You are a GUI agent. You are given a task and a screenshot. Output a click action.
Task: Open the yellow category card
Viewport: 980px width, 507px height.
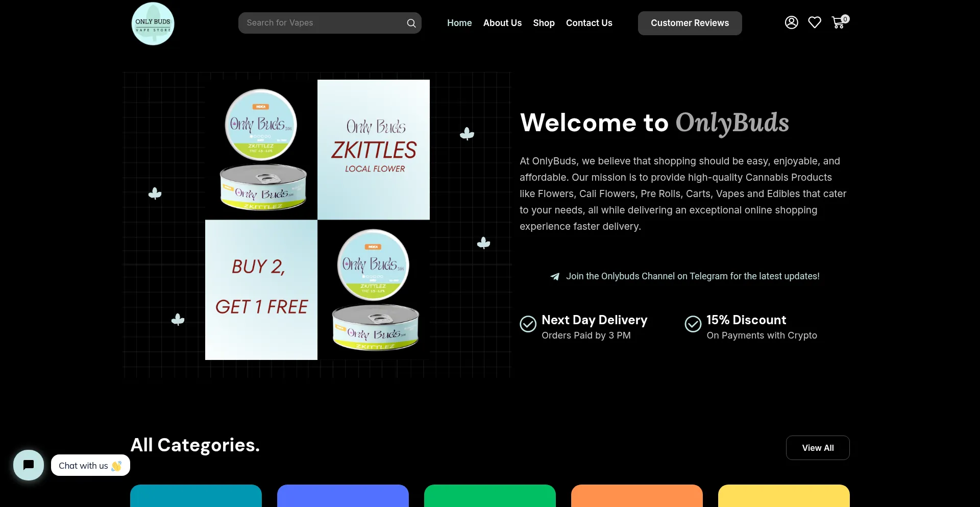point(784,496)
